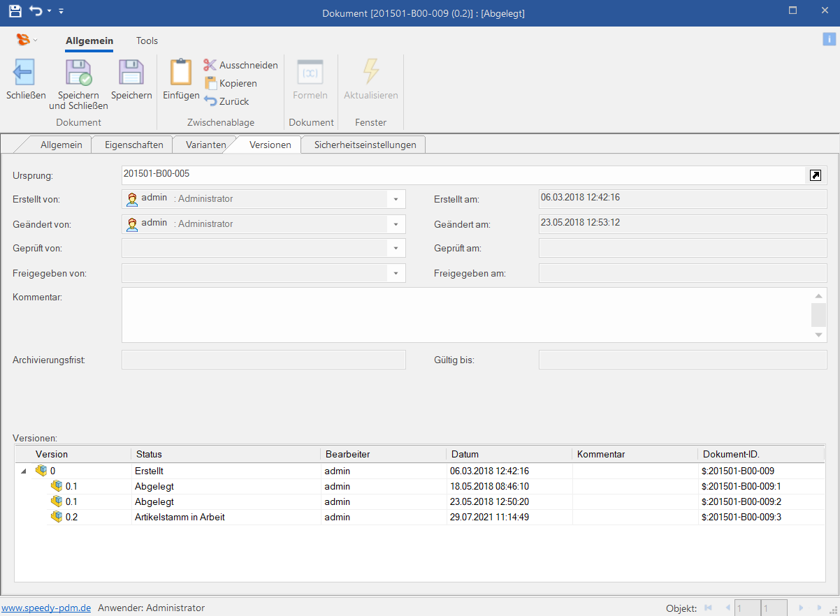
Task: Expand the Geändert von dropdown
Action: click(x=396, y=224)
